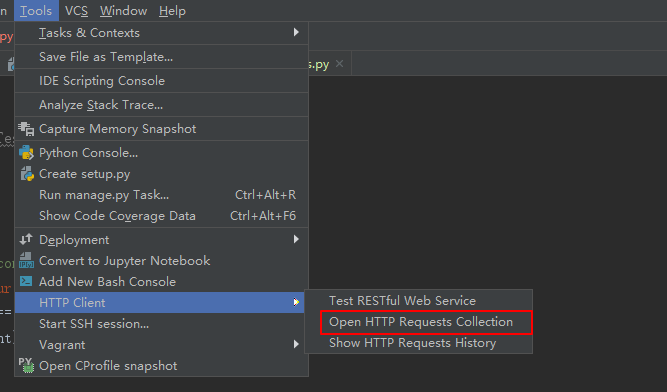The width and height of the screenshot is (667, 392).
Task: Launch Python Console from menu
Action: click(x=162, y=153)
